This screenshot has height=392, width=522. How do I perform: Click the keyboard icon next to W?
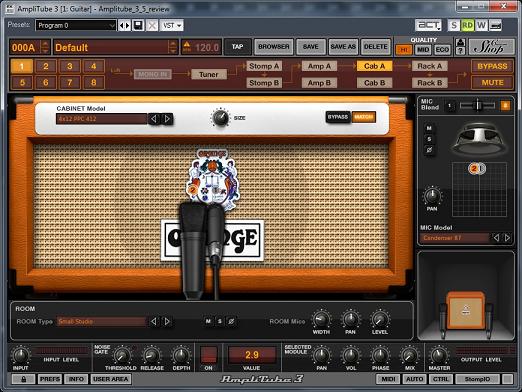click(x=495, y=25)
